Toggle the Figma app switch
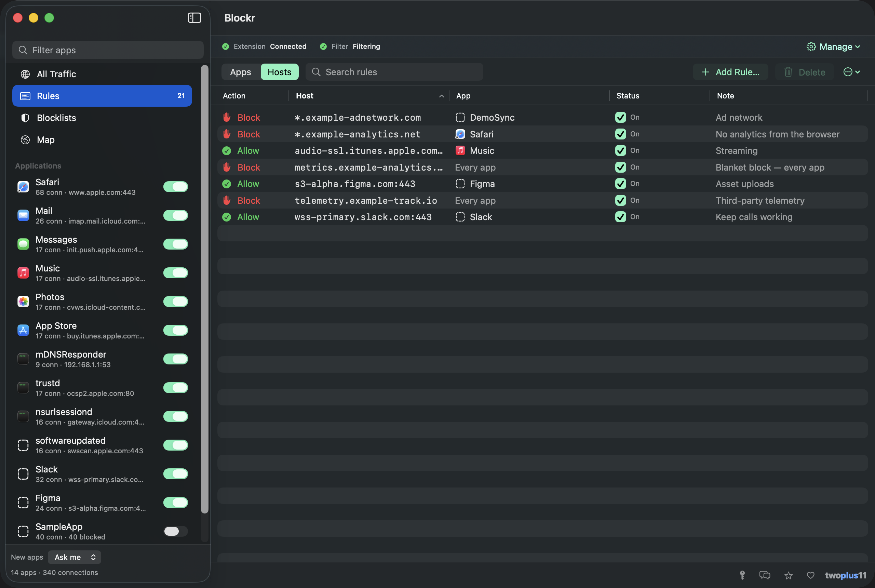The image size is (875, 588). [175, 503]
